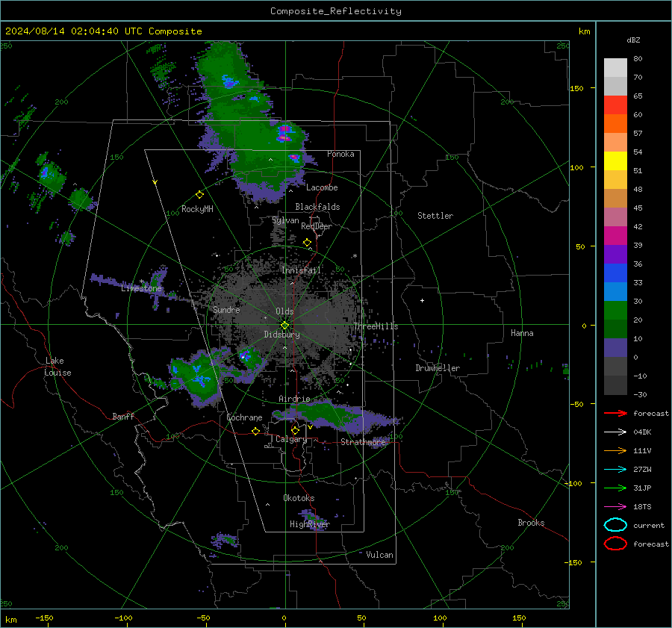The image size is (672, 628).
Task: Click the Innisfail town label
Action: pyautogui.click(x=302, y=270)
